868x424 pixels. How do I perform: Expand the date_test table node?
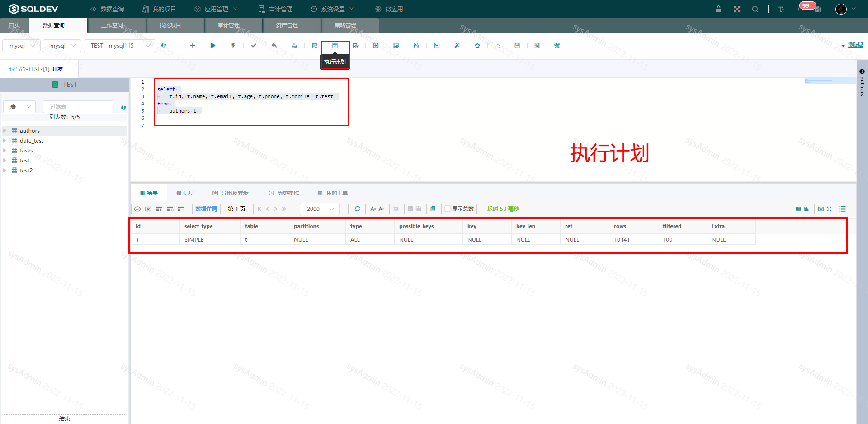click(x=5, y=141)
